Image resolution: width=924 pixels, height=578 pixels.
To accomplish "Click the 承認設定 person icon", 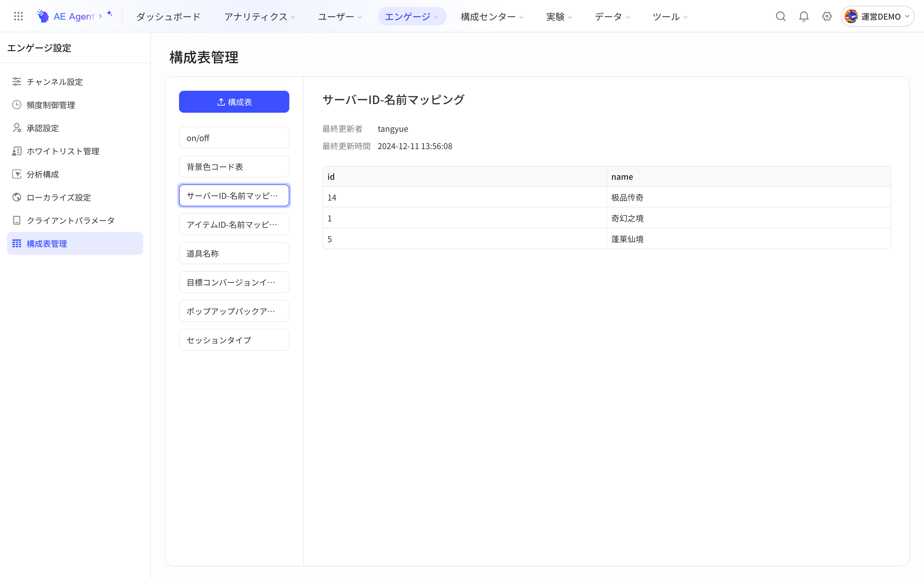I will pyautogui.click(x=17, y=128).
